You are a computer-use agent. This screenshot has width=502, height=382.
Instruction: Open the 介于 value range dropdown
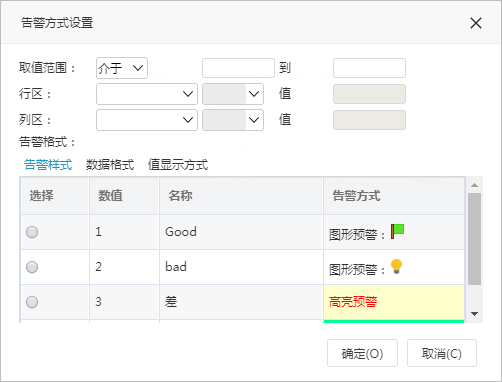tap(122, 68)
